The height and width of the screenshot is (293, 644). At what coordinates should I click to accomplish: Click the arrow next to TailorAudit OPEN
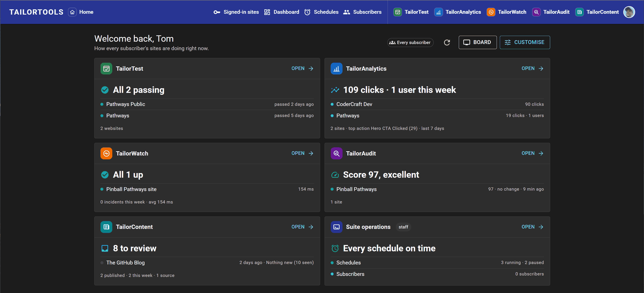[x=541, y=153]
